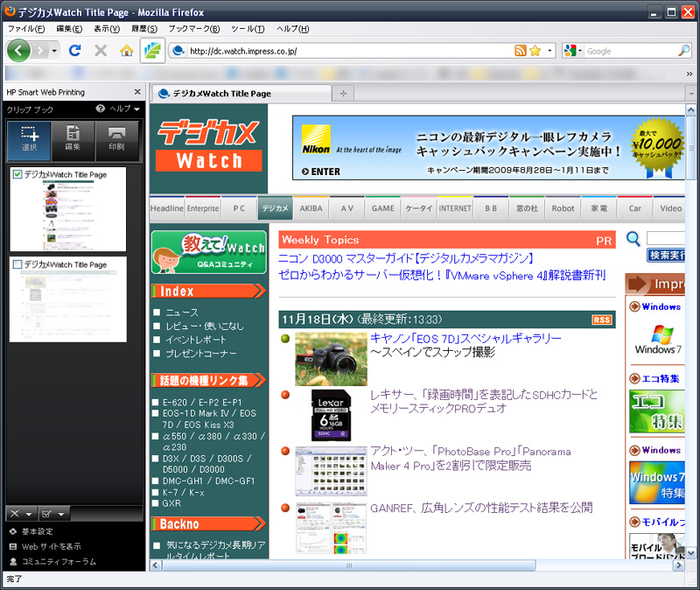Open the Google search engine dropdown arrow

click(580, 51)
